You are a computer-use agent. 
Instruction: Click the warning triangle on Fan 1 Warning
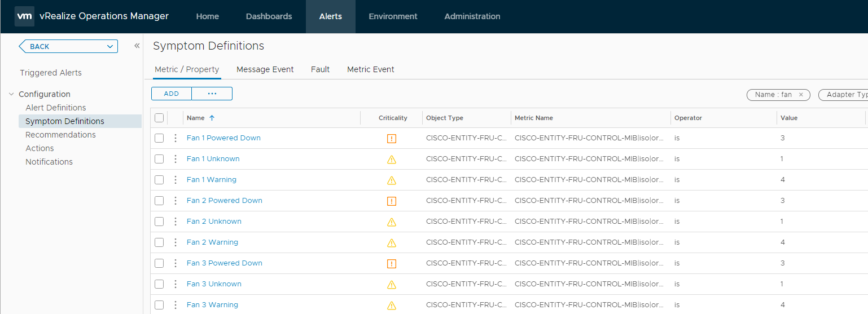click(x=392, y=180)
